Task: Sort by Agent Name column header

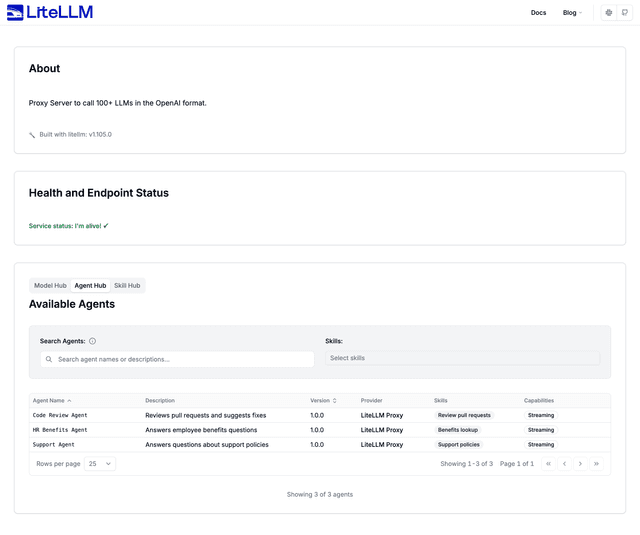Action: point(52,400)
